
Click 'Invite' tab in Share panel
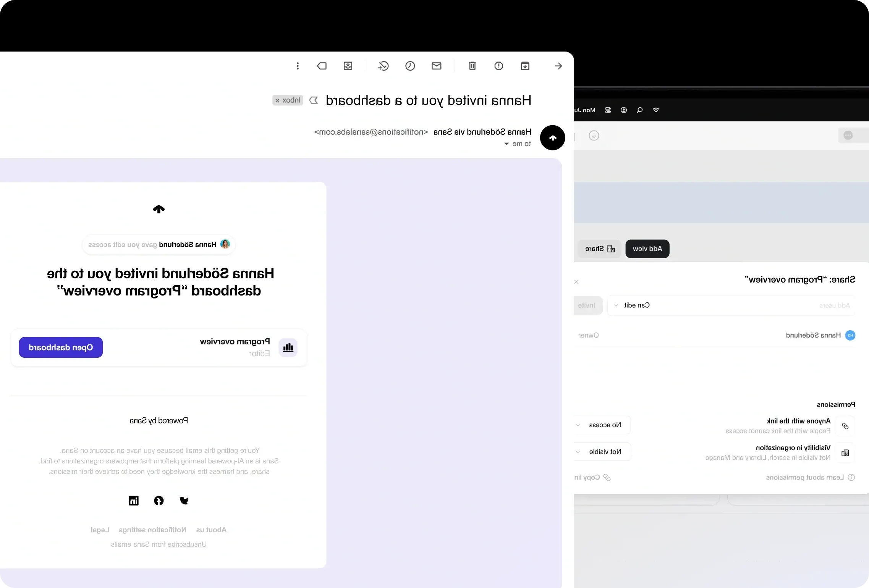point(587,305)
